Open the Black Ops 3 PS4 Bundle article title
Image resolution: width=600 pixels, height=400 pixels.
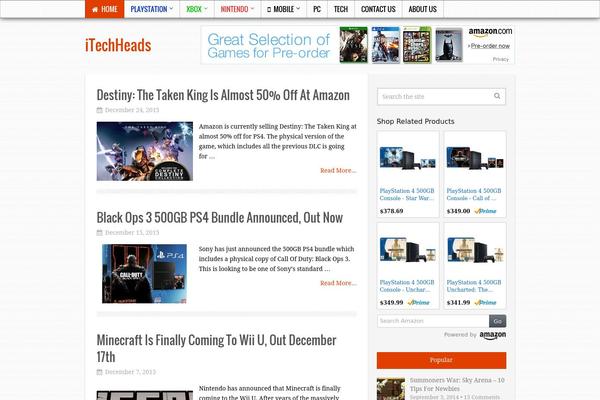220,217
